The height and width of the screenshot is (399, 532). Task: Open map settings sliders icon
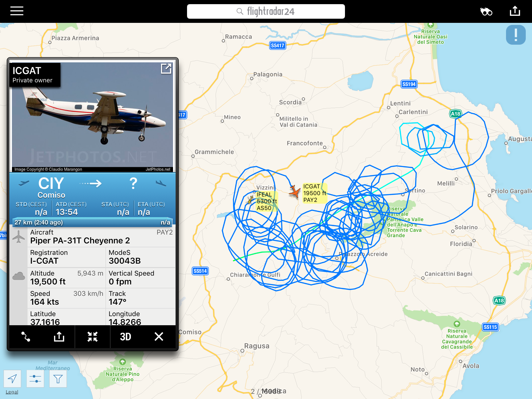[x=35, y=379]
